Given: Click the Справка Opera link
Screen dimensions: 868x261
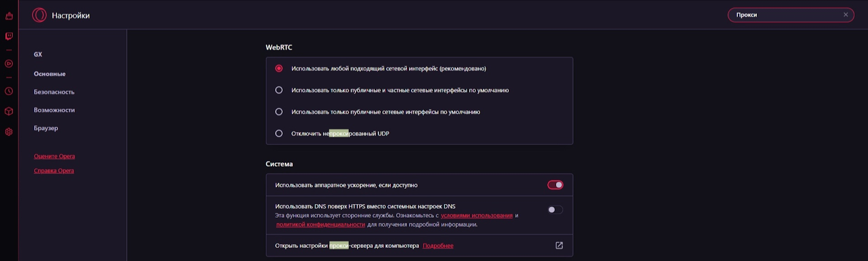Looking at the screenshot, I should click(54, 171).
